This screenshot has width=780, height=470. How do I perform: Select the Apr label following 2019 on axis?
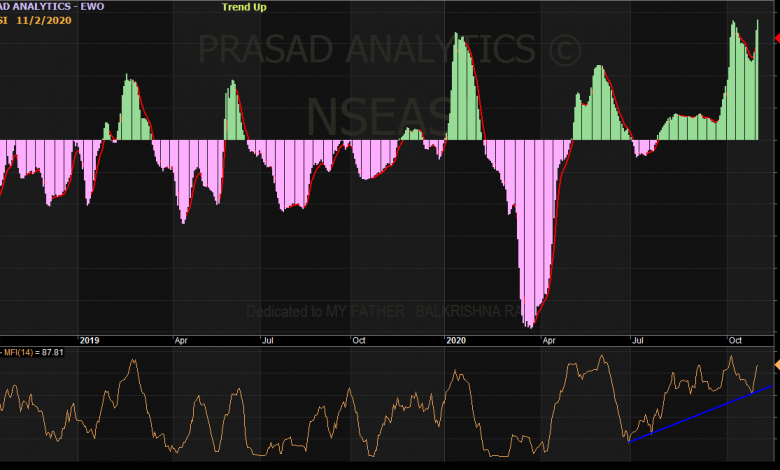[x=181, y=340]
